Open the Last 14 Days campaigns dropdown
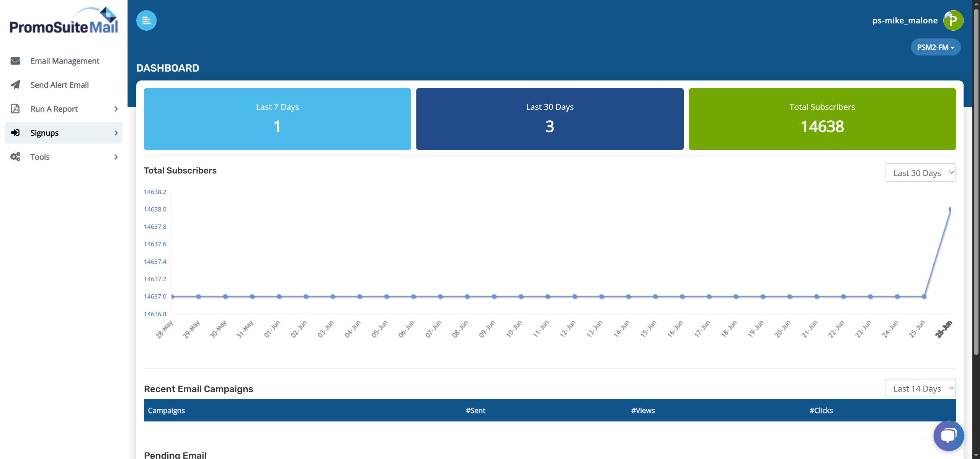Image resolution: width=980 pixels, height=459 pixels. [920, 389]
